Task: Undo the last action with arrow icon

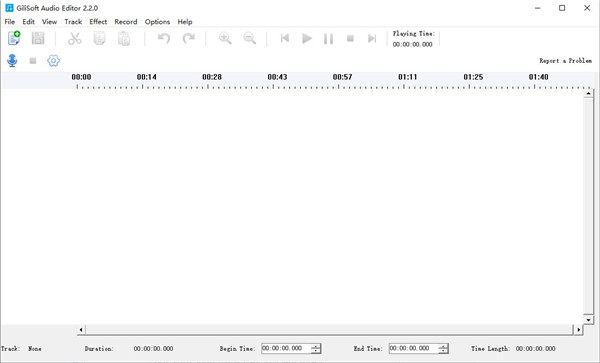Action: click(164, 38)
